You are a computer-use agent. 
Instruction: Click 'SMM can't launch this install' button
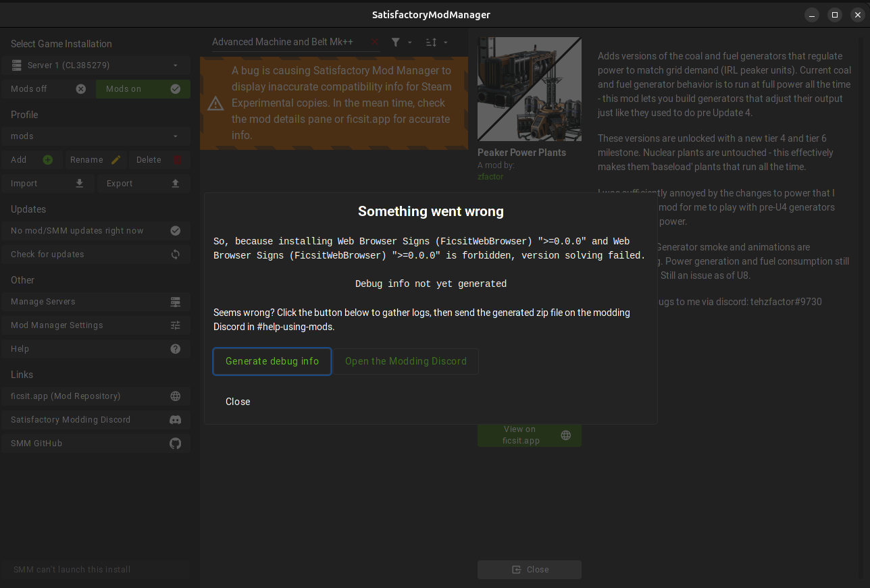tap(95, 570)
